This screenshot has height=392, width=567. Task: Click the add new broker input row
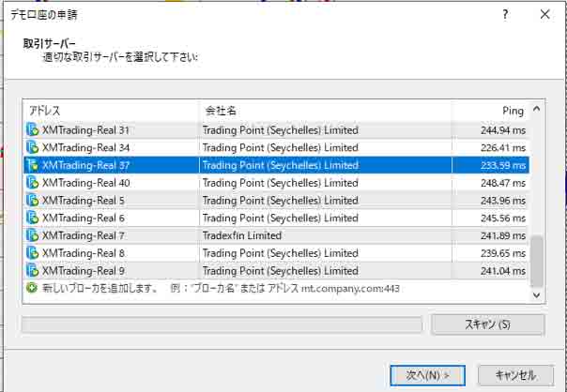tap(276, 289)
